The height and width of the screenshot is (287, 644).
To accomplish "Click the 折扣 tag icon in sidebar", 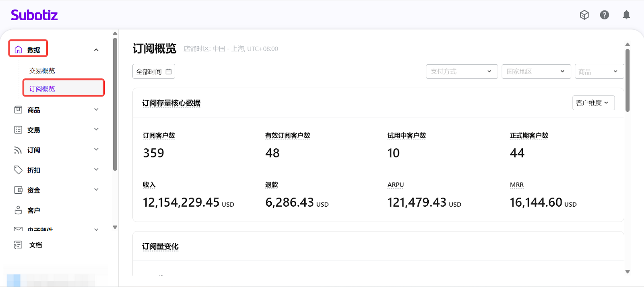I will click(x=18, y=170).
